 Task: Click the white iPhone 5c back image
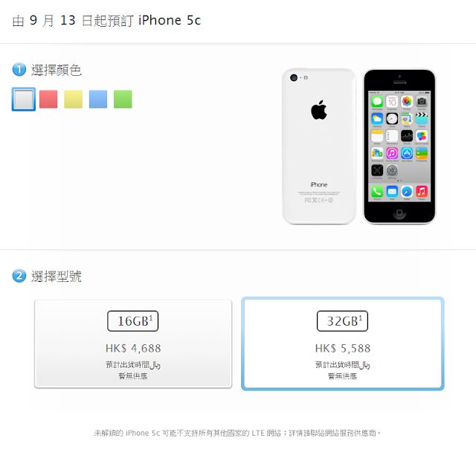(x=319, y=146)
